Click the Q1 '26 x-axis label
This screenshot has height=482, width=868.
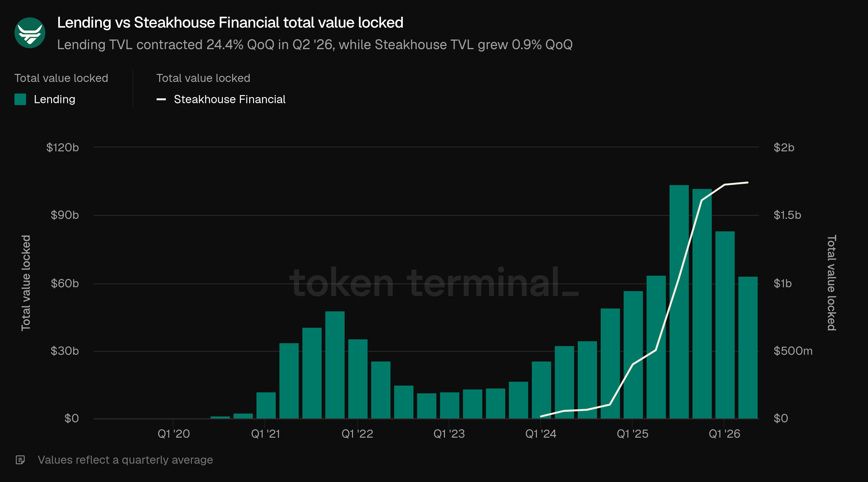(x=724, y=434)
